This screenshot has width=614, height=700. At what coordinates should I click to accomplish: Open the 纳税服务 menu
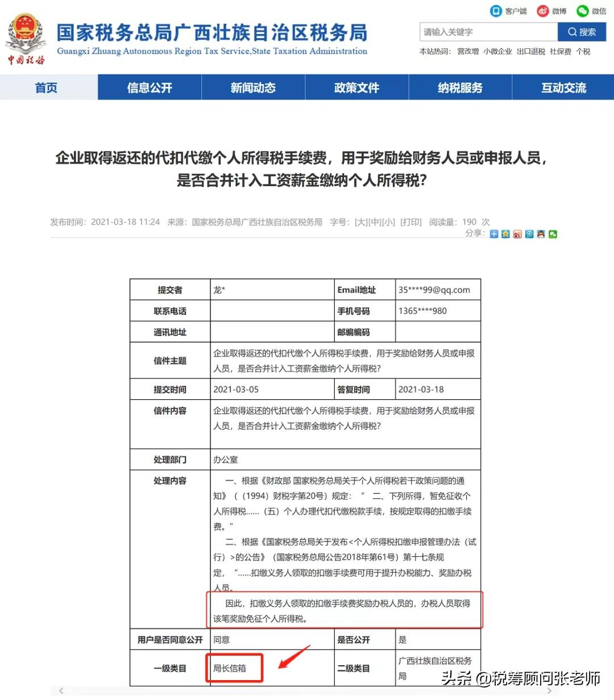pos(460,88)
